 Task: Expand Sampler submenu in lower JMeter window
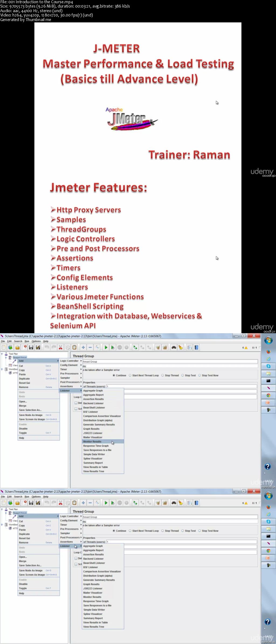71,533
